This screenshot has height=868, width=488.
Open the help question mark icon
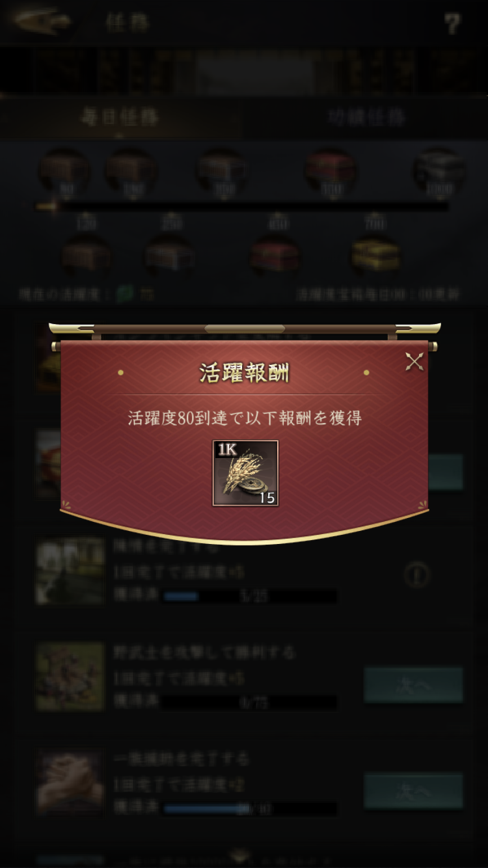452,24
